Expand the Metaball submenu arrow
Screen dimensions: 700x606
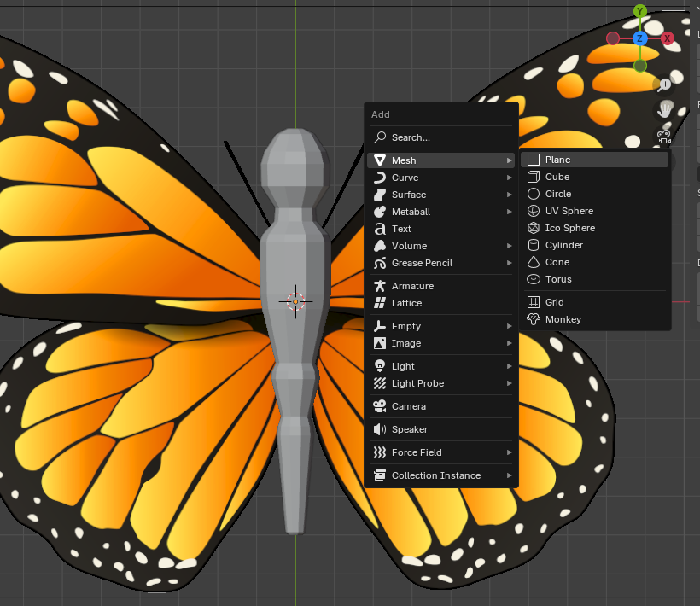[x=509, y=212]
